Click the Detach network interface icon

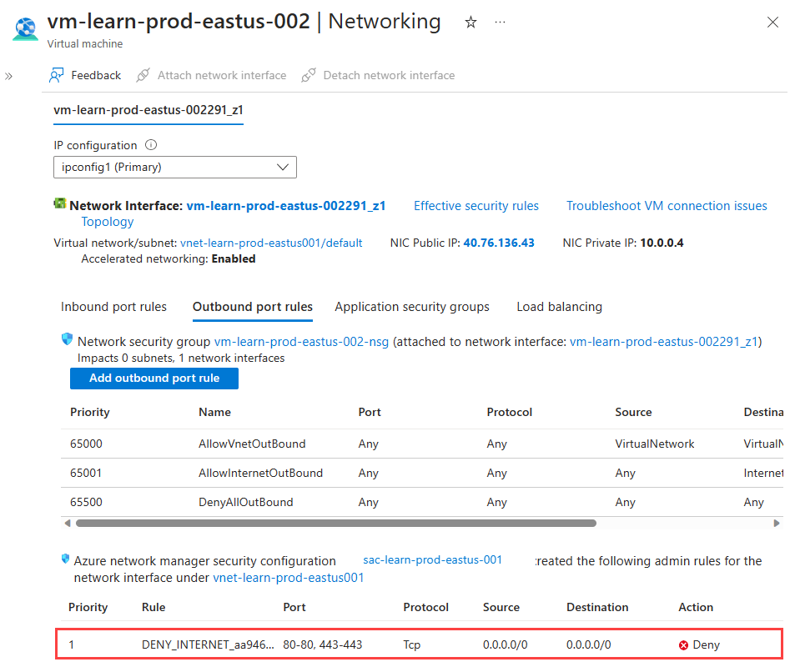[x=308, y=75]
